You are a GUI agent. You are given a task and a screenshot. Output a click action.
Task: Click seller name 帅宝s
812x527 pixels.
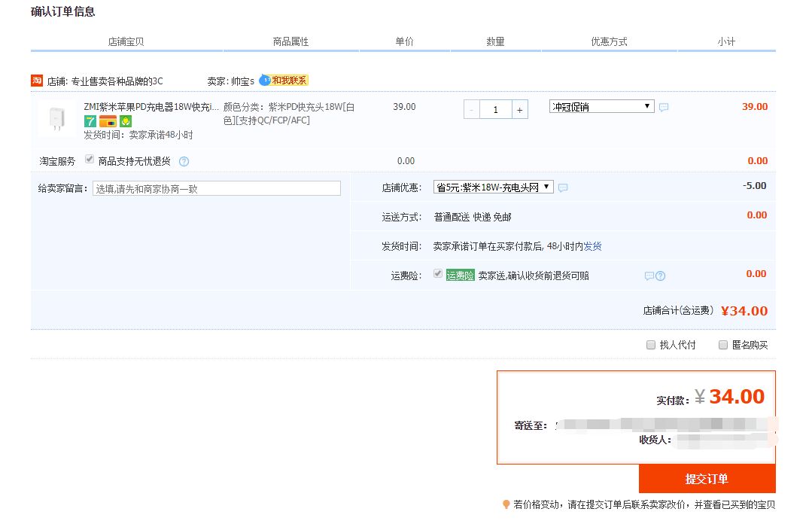(x=242, y=81)
